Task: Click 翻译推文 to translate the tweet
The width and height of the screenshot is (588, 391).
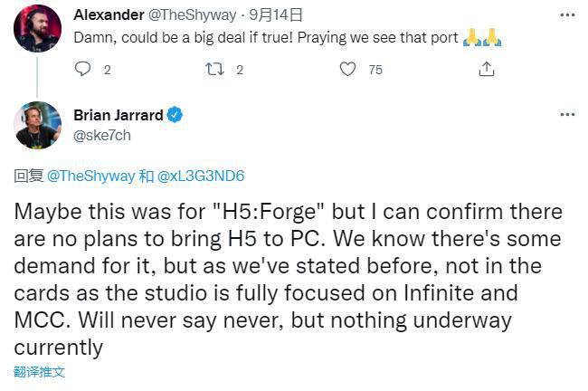Action: tap(40, 372)
